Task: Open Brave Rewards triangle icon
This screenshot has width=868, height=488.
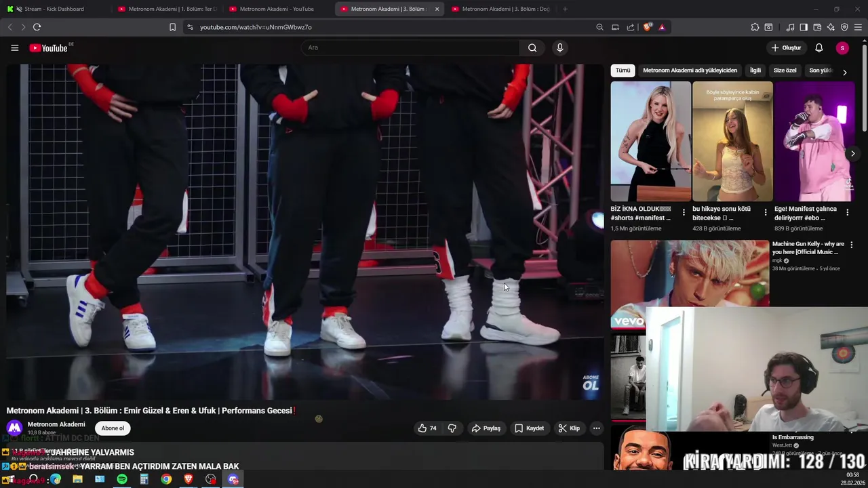Action: [662, 27]
